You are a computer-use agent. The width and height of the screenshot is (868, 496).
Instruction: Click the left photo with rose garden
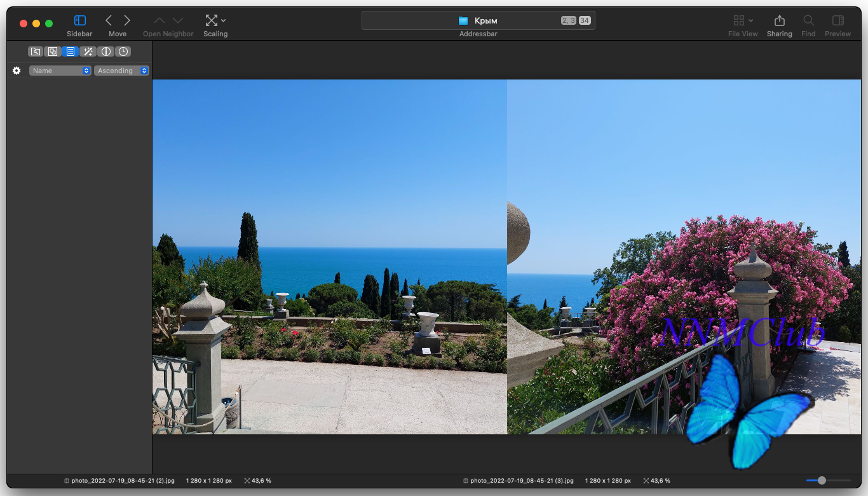(x=330, y=257)
